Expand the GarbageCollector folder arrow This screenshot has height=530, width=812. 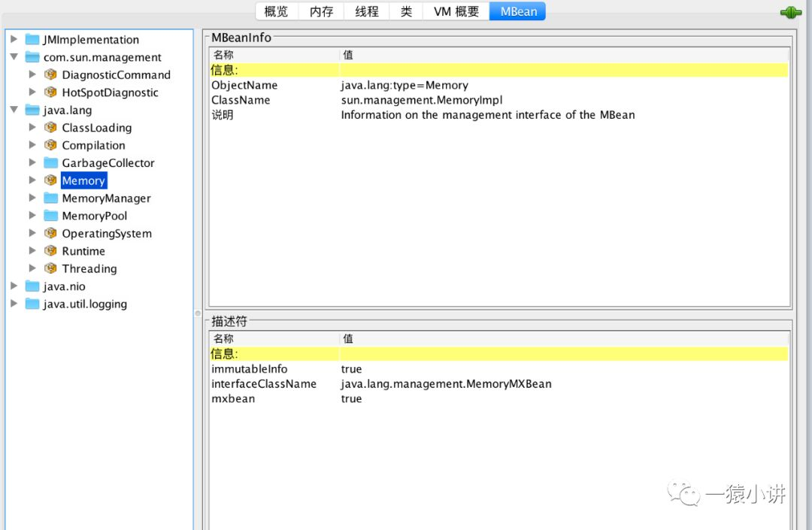[32, 162]
